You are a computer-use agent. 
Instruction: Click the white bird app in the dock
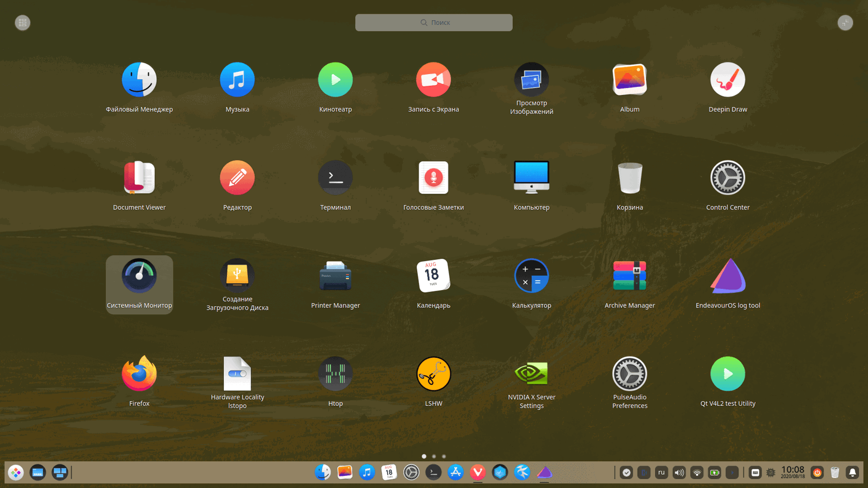522,472
